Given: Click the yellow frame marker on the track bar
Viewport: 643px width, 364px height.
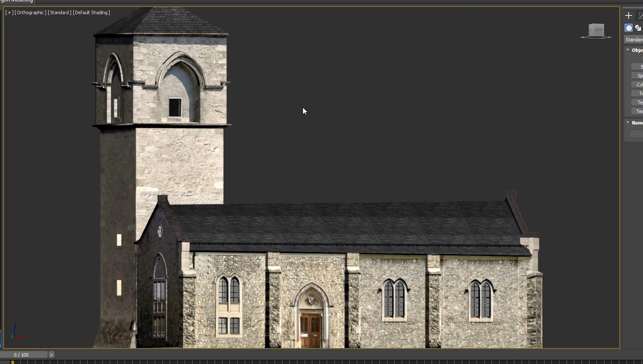Looking at the screenshot, I should (12, 362).
